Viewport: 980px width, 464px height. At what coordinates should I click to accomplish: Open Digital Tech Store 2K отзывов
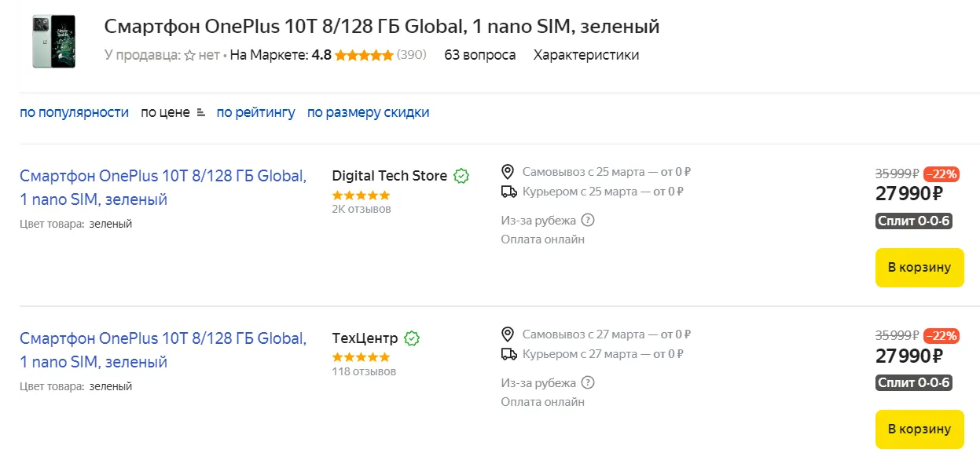(x=361, y=209)
